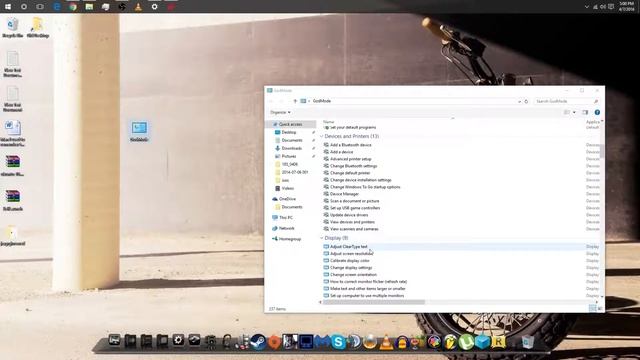Select Network in the navigation pane
Image resolution: width=640 pixels, height=360 pixels.
coord(286,228)
